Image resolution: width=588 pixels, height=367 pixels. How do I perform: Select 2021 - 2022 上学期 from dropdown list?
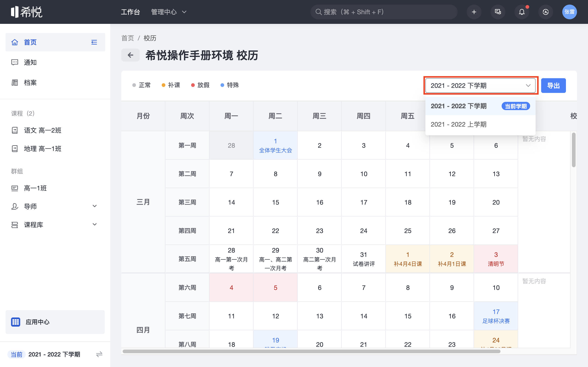pyautogui.click(x=458, y=125)
